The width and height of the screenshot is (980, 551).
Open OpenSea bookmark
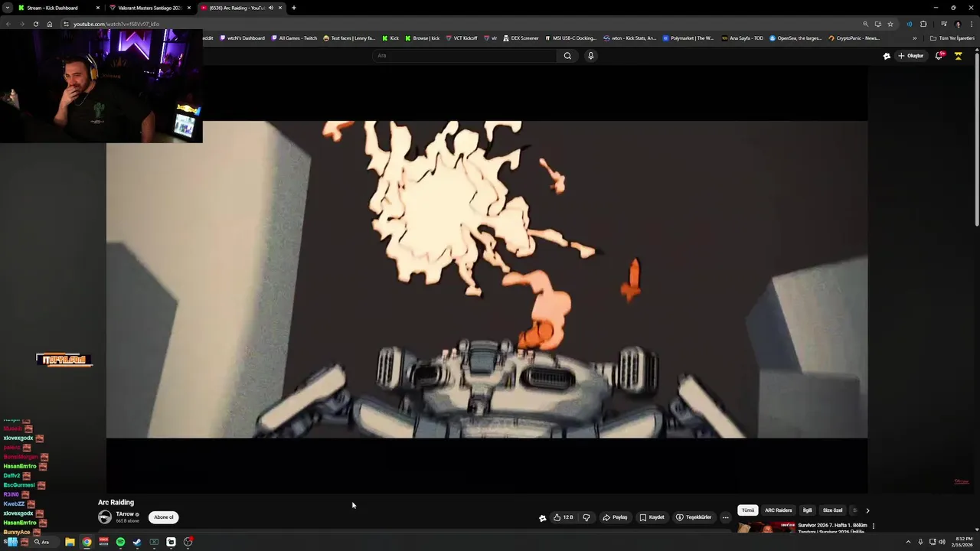coord(795,38)
